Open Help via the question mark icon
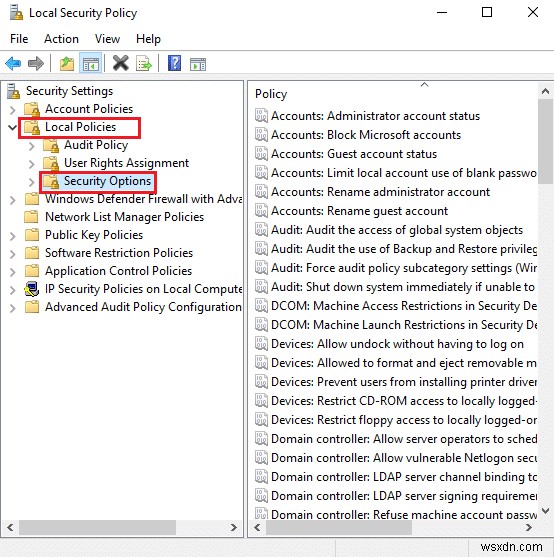The width and height of the screenshot is (554, 557). (x=174, y=64)
